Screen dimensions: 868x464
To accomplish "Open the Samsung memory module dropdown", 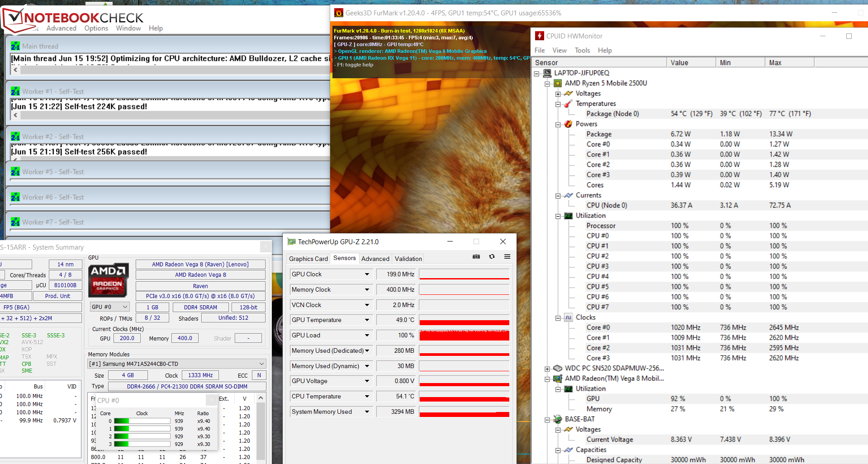I will point(176,364).
